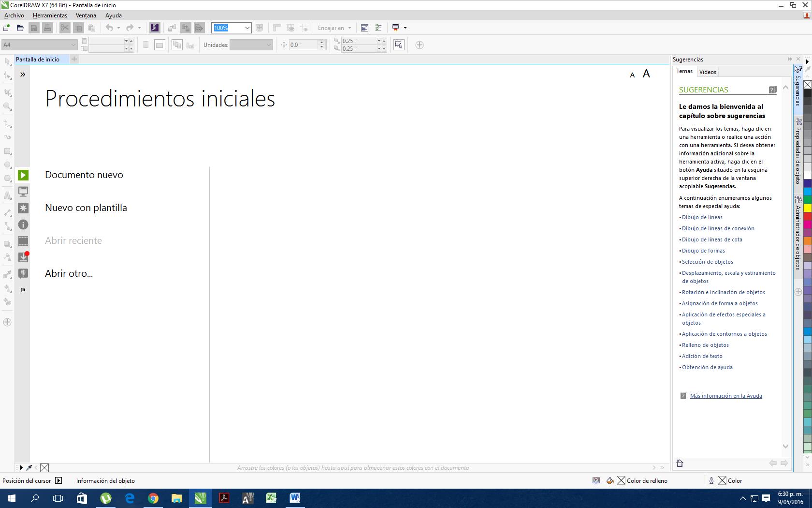Expand the zoom level combo box

click(247, 28)
